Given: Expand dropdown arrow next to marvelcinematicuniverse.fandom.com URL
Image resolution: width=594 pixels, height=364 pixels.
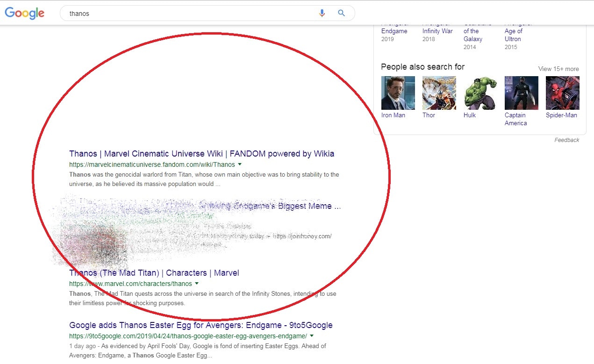Looking at the screenshot, I should pos(240,164).
